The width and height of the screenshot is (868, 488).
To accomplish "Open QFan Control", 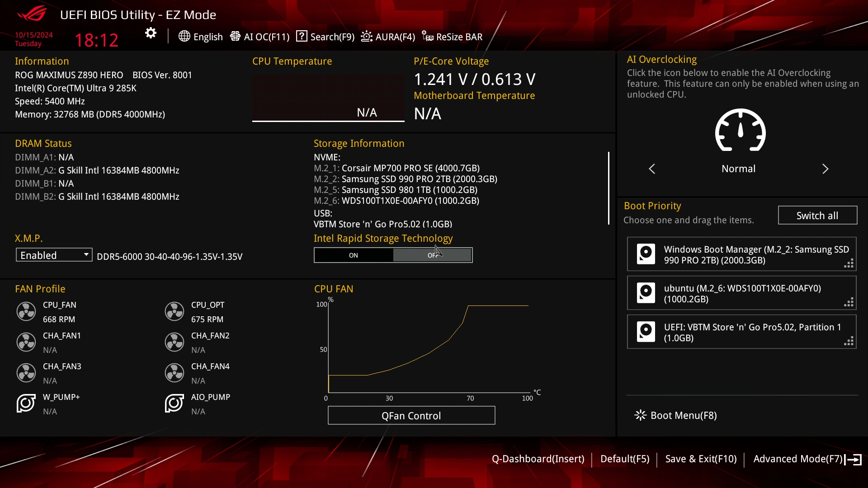I will 411,416.
